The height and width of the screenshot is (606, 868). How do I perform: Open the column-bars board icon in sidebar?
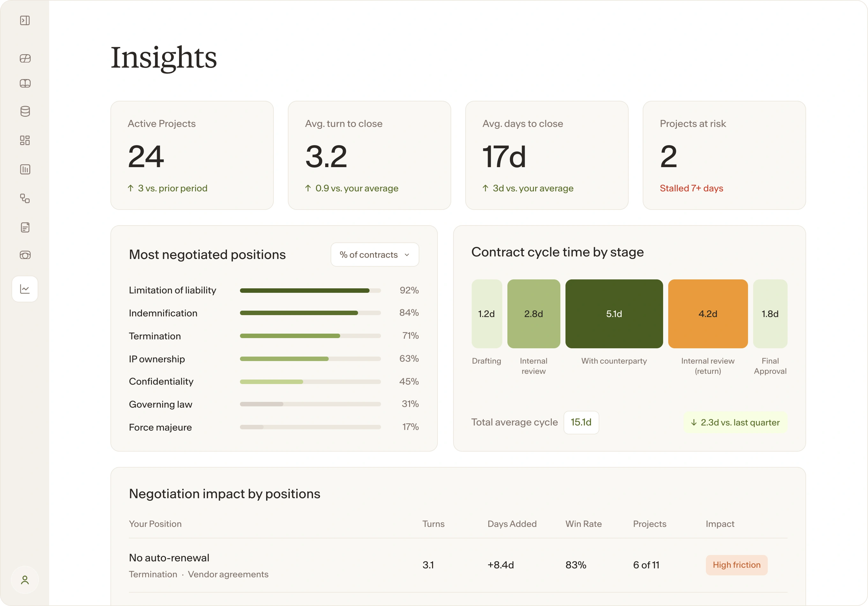click(x=25, y=169)
